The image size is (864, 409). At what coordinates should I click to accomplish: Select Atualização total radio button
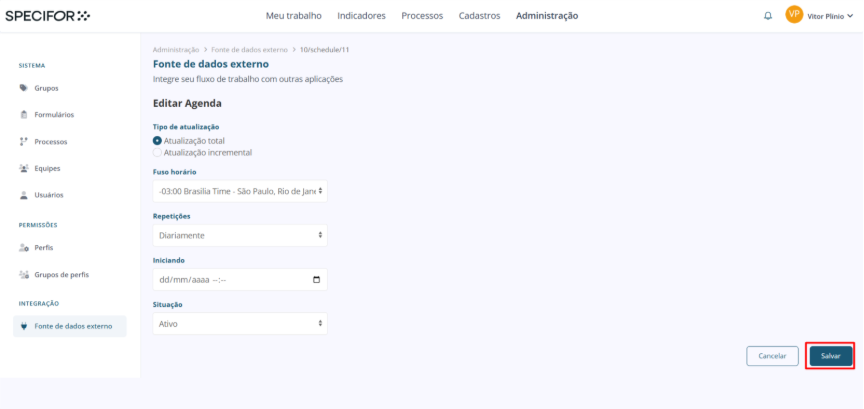click(157, 141)
